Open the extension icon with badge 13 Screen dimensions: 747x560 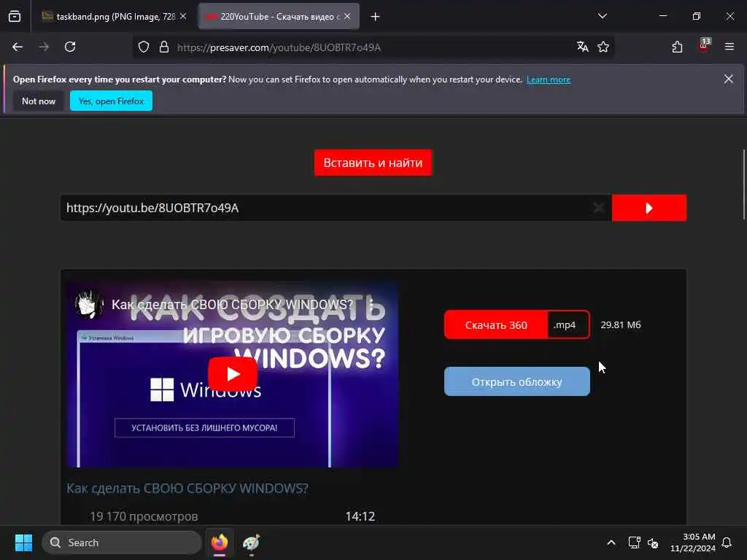pos(704,46)
